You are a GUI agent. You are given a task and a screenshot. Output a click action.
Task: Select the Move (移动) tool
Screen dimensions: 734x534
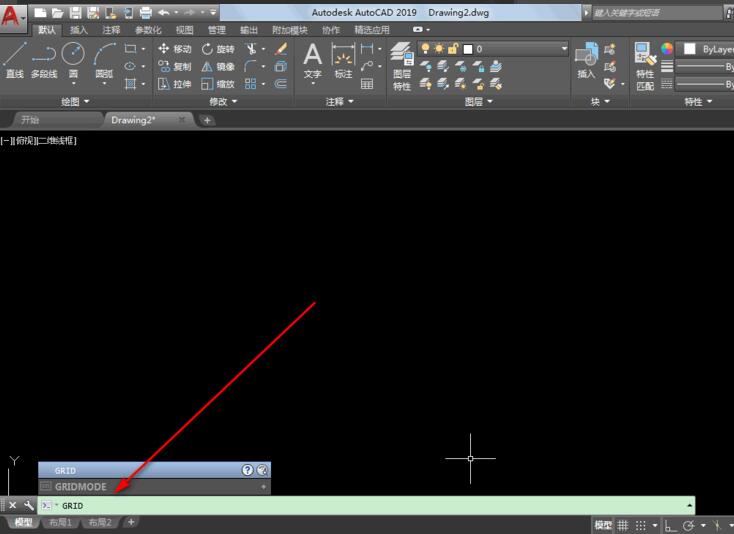175,49
